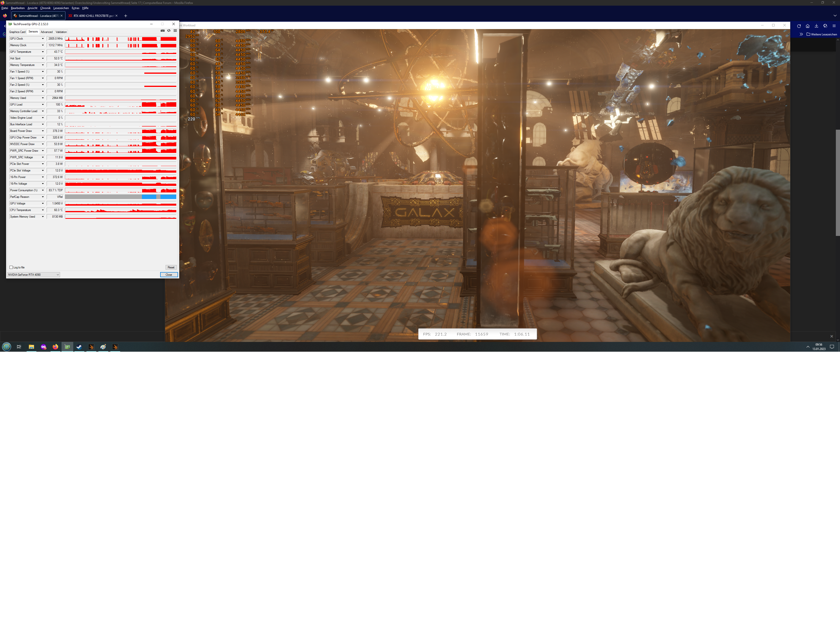Click the Firefox downloads icon
The image size is (840, 635).
point(817,26)
